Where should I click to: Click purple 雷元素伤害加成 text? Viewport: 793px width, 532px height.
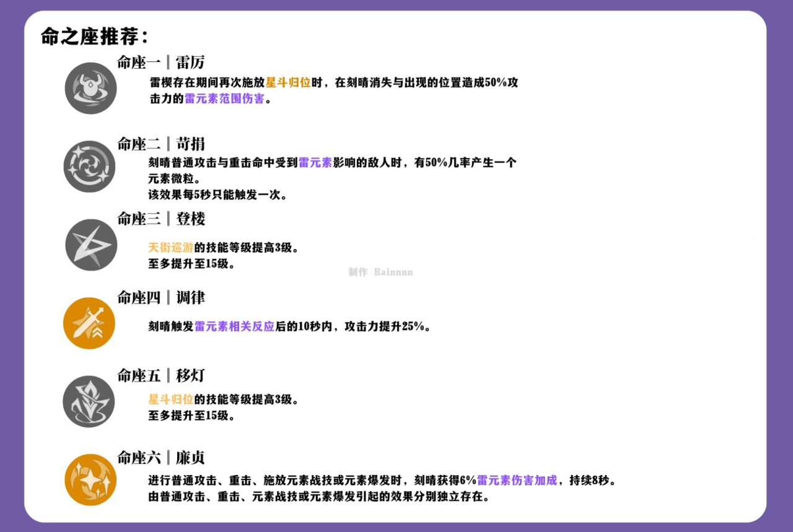[517, 480]
